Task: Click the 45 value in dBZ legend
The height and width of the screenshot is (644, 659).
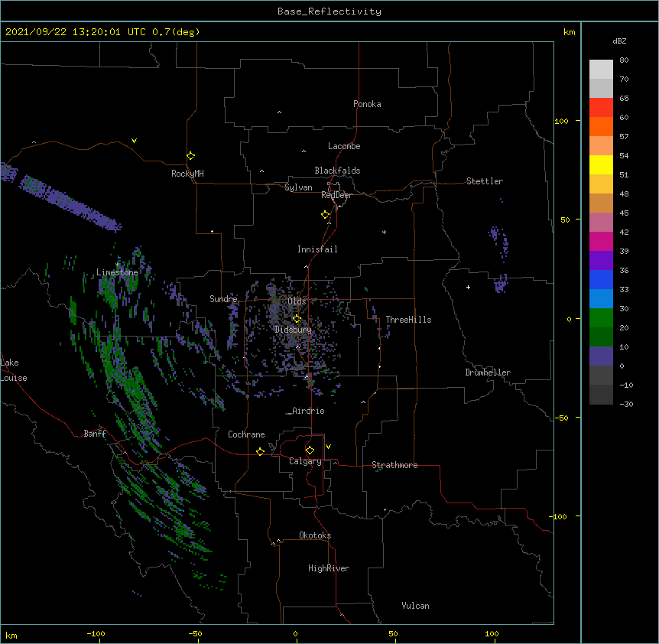Action: pos(624,213)
